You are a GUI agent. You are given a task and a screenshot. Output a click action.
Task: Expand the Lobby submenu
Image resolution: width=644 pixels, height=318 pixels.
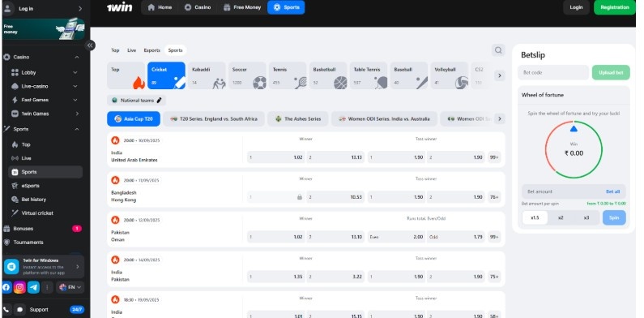pos(75,72)
